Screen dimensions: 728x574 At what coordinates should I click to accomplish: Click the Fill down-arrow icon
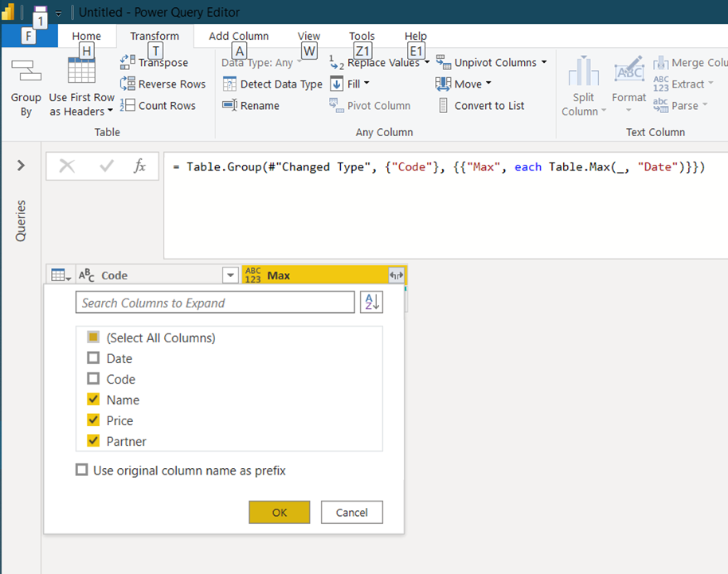point(337,84)
